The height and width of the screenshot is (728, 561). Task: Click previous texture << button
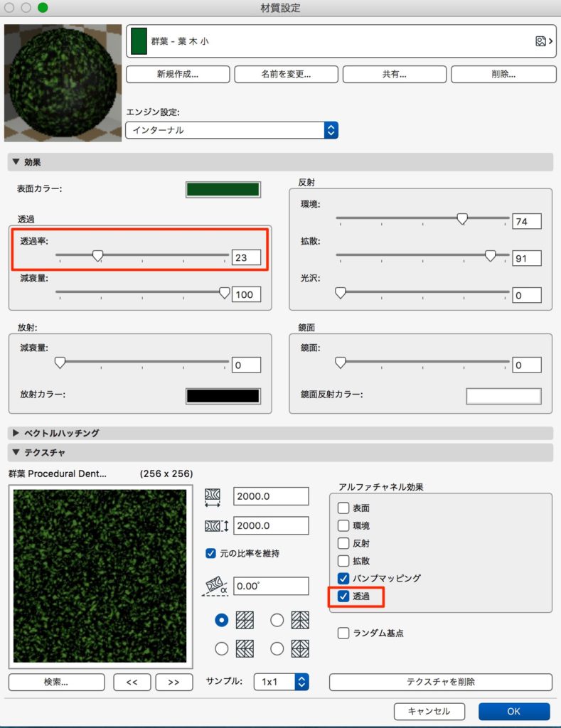[x=132, y=682]
